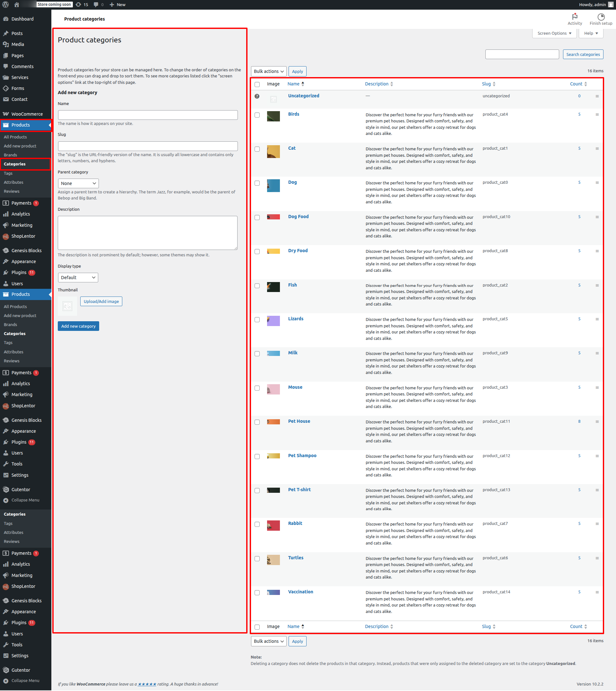Image resolution: width=616 pixels, height=691 pixels.
Task: Open the Activity flag icon
Action: pyautogui.click(x=574, y=17)
